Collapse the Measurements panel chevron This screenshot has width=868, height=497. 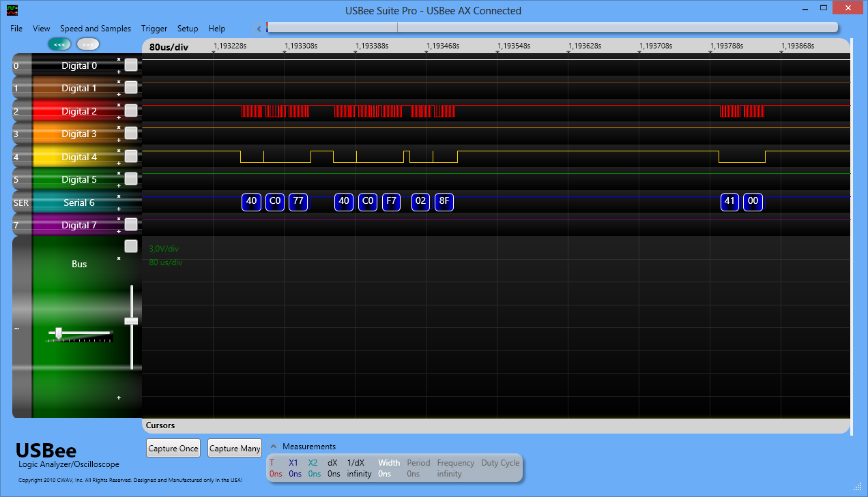tap(274, 447)
